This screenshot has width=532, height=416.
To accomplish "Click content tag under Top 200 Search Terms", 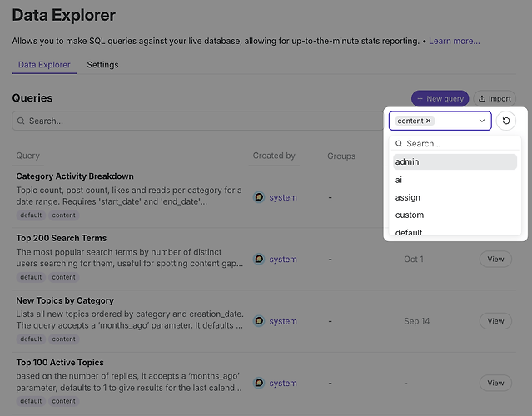I will (64, 277).
